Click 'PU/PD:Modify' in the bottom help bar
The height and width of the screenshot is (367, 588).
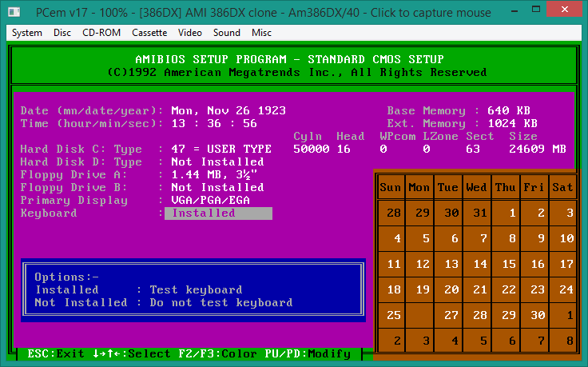[308, 353]
